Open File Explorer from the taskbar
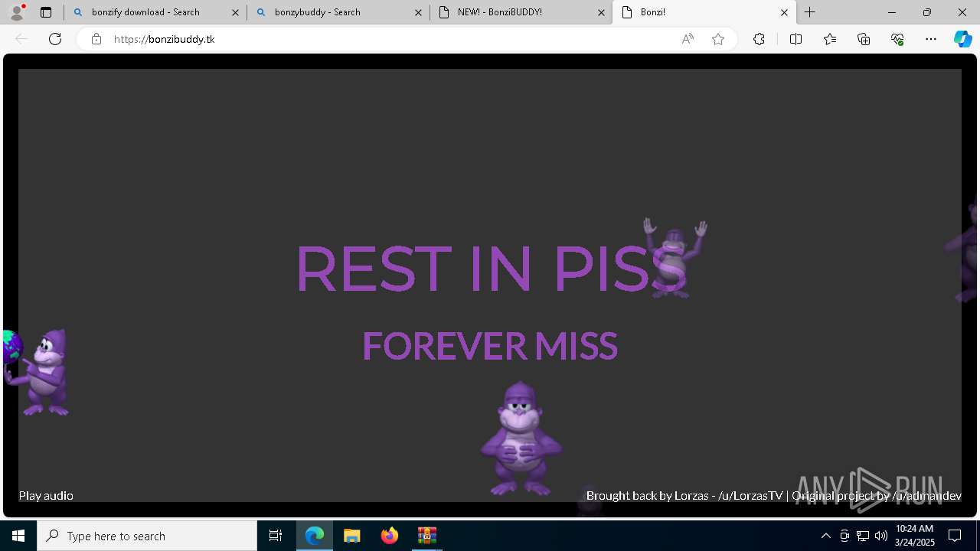The height and width of the screenshot is (551, 980). tap(352, 536)
